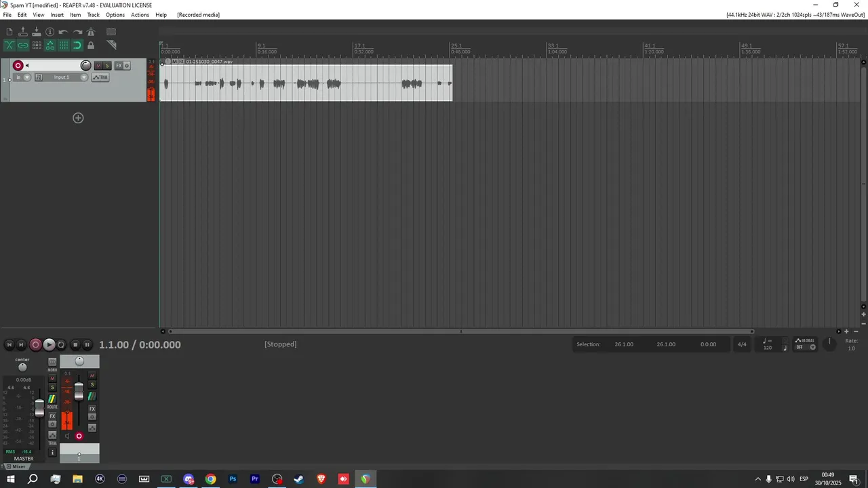This screenshot has width=868, height=488.
Task: Open the Edit menu
Action: tap(22, 15)
